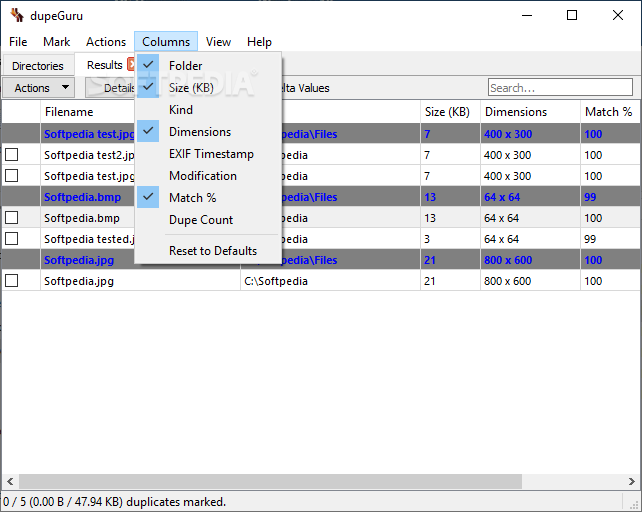This screenshot has width=642, height=512.
Task: Uncheck the Folder column option
Action: (208, 66)
